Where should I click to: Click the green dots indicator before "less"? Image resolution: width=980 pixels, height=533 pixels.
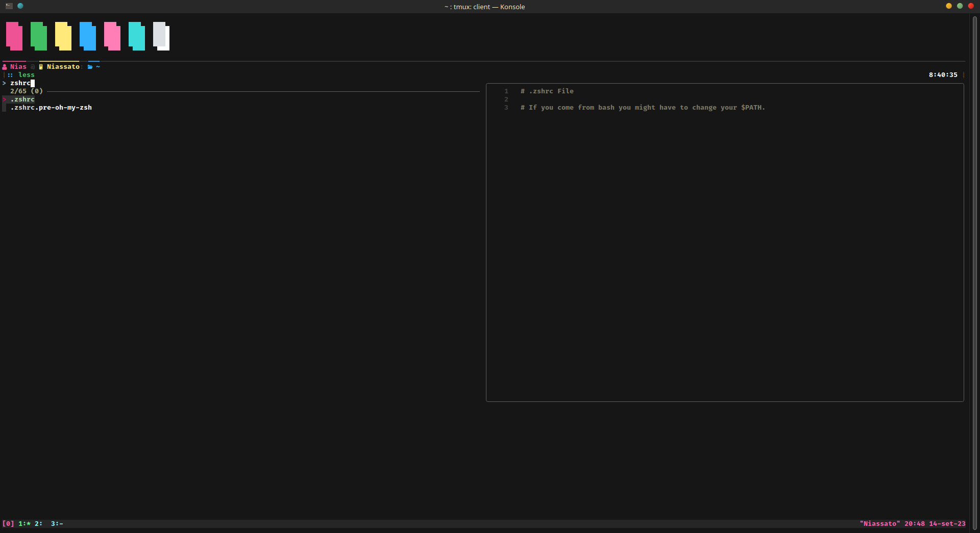(x=11, y=75)
